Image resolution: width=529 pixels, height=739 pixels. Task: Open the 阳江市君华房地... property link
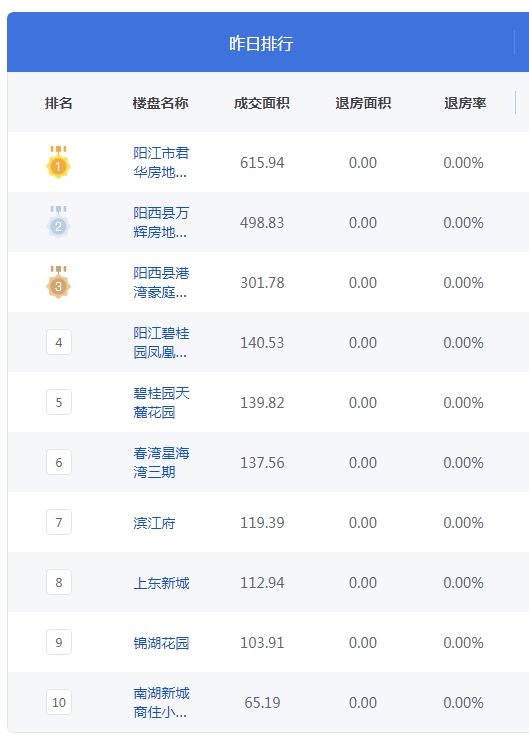pos(161,163)
